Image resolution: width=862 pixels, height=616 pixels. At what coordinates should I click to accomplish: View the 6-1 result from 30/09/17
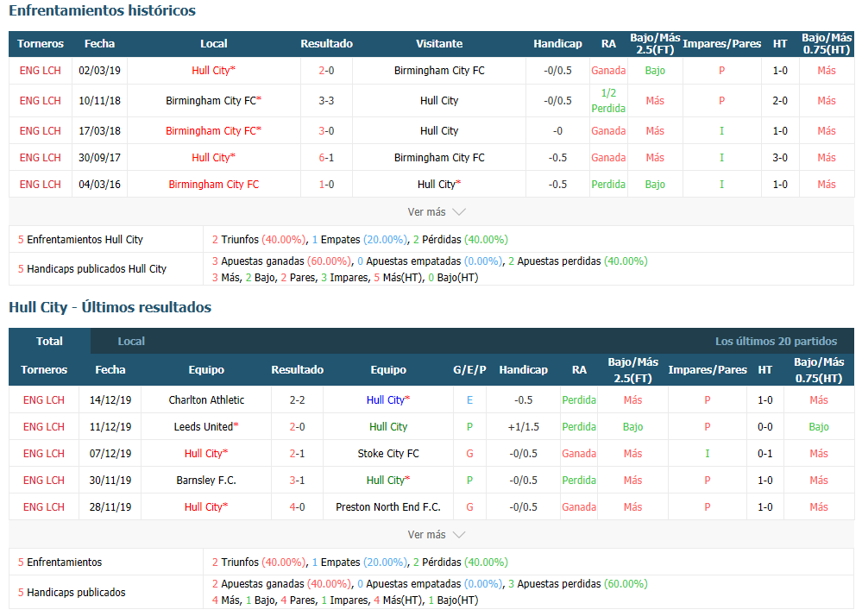(x=326, y=157)
